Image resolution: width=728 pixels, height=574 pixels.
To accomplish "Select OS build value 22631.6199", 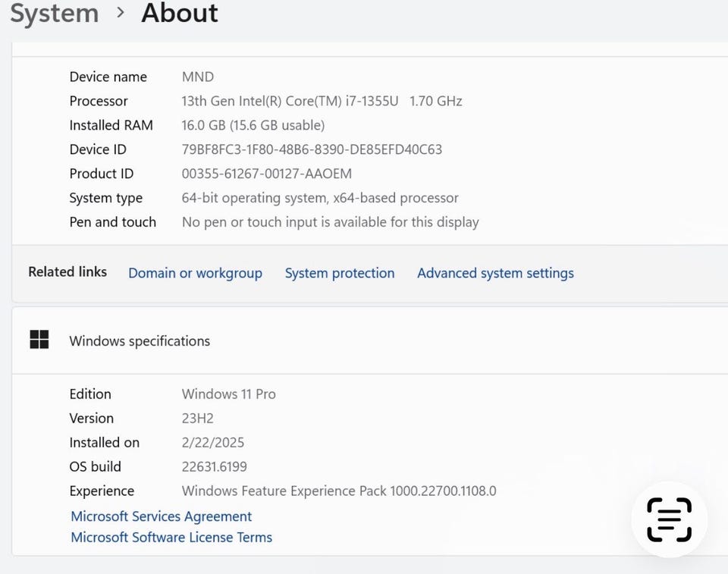I will [214, 467].
